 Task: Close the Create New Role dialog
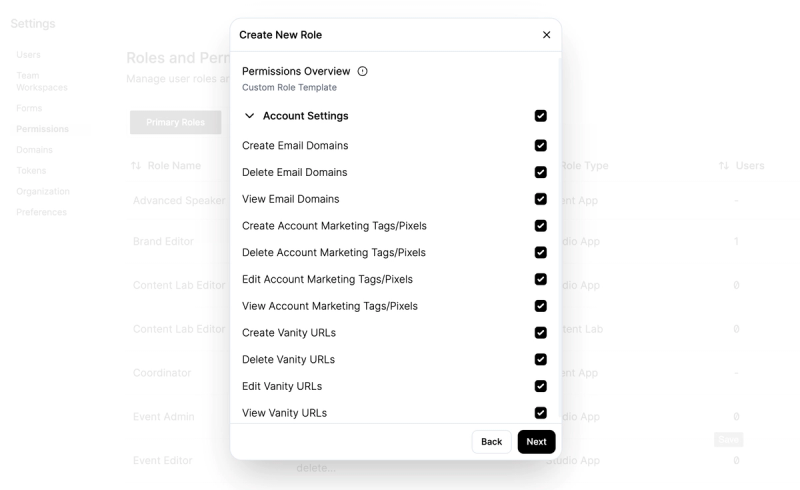[546, 35]
